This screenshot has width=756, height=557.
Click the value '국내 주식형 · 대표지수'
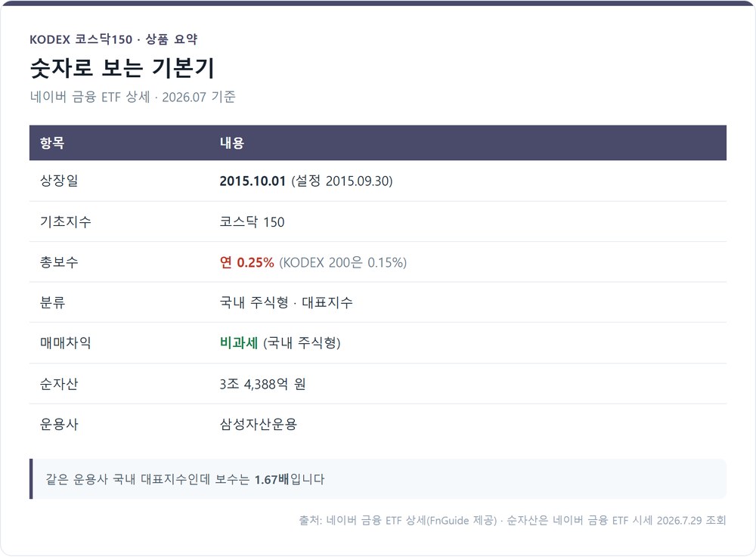pyautogui.click(x=287, y=302)
